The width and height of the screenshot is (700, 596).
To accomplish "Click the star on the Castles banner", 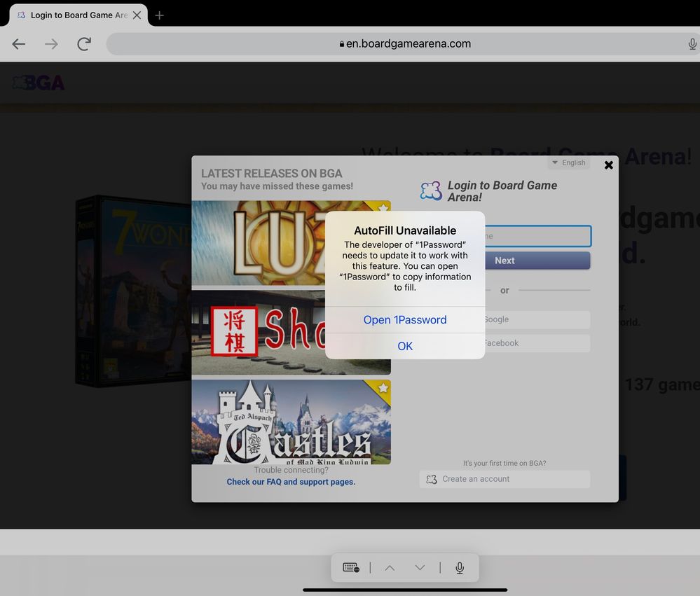I will [383, 388].
